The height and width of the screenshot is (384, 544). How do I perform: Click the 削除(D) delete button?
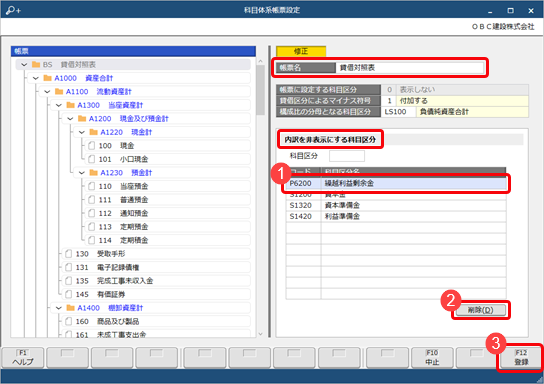coord(480,310)
